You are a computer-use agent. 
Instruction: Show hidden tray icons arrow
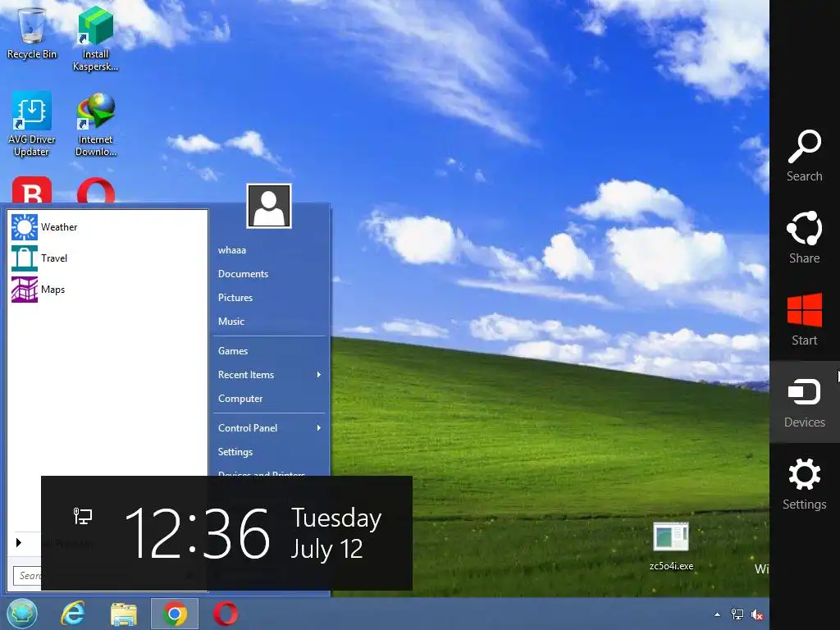(717, 614)
